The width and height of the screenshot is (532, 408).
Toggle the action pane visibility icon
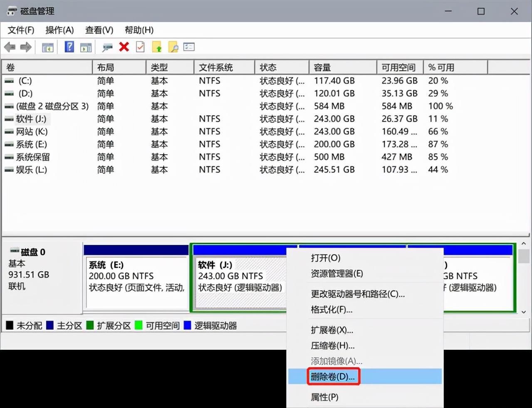click(x=86, y=47)
